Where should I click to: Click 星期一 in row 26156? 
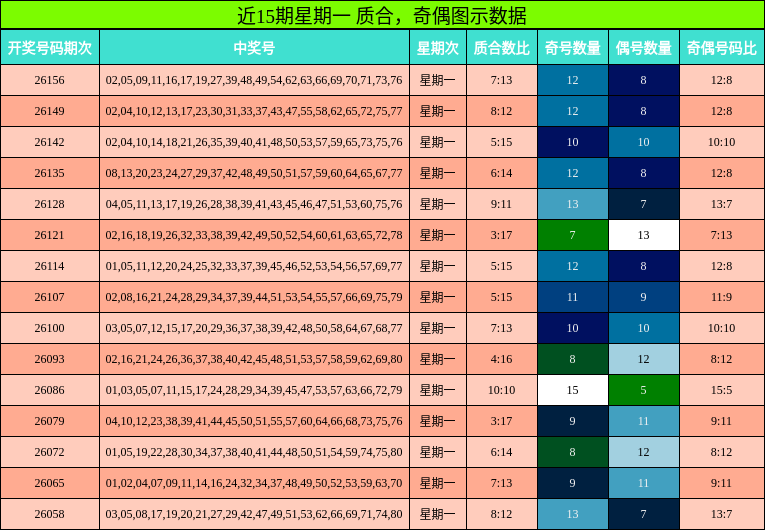pos(438,80)
